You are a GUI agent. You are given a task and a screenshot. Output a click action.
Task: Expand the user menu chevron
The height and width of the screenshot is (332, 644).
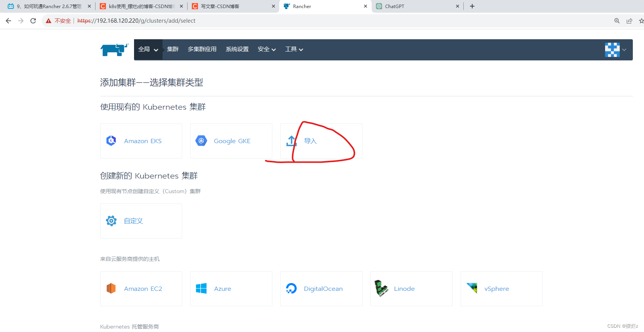pos(624,50)
